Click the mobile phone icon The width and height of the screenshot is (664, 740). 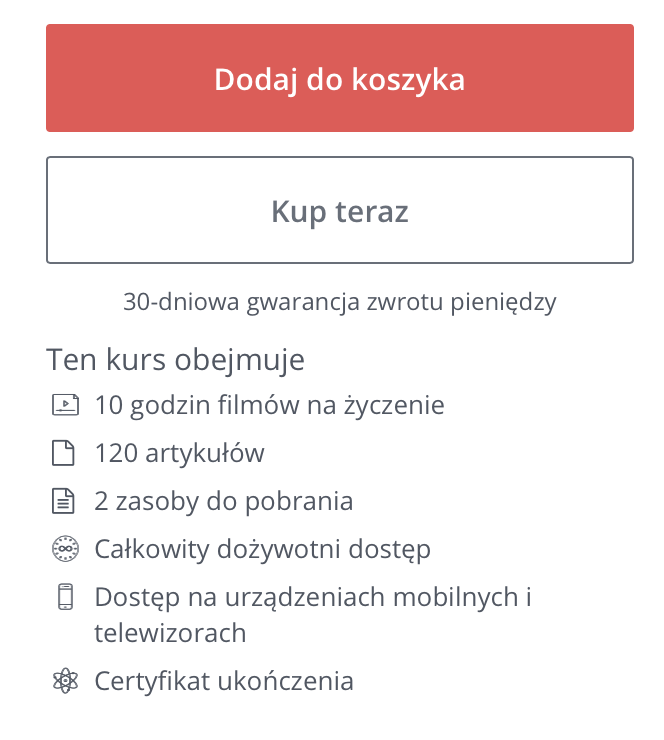click(x=65, y=597)
